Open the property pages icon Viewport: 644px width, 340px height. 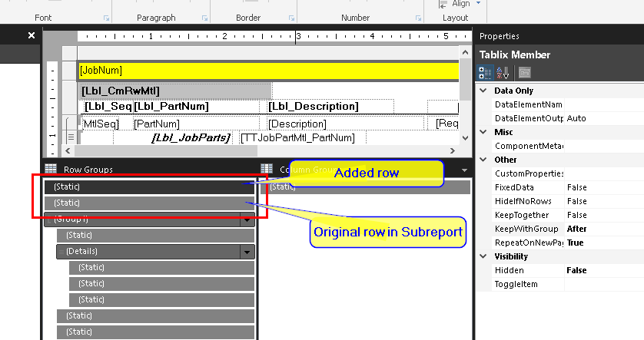click(x=524, y=73)
